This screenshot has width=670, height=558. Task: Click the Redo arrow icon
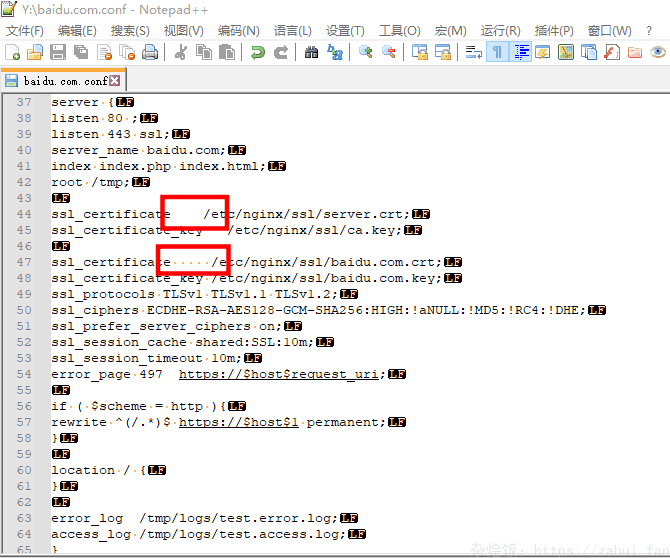281,52
